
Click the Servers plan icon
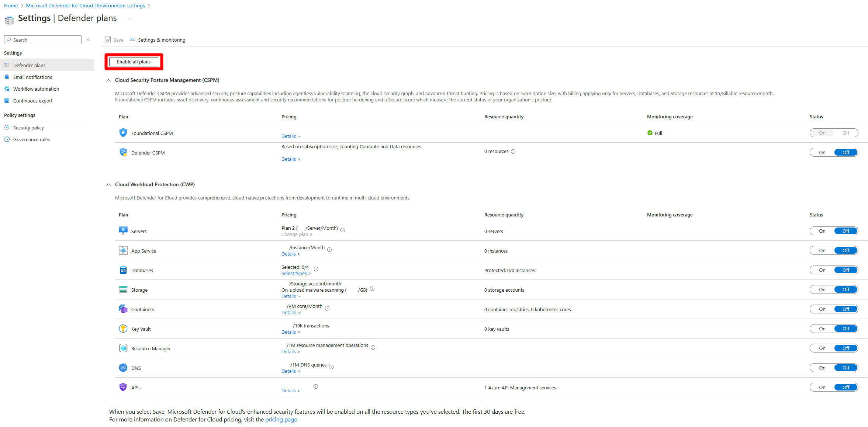(123, 231)
